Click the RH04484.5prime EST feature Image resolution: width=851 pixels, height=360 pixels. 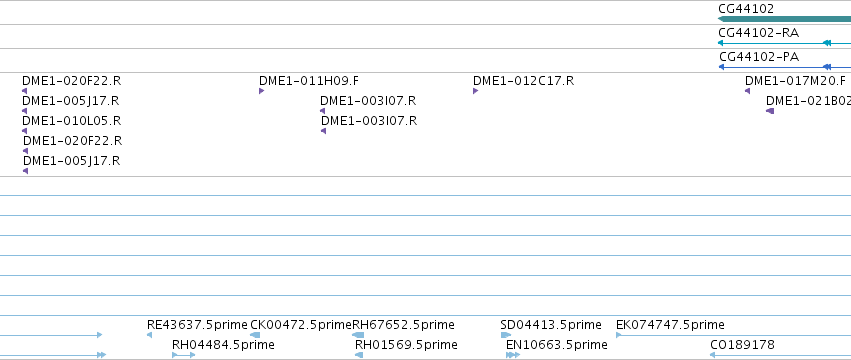pyautogui.click(x=183, y=355)
